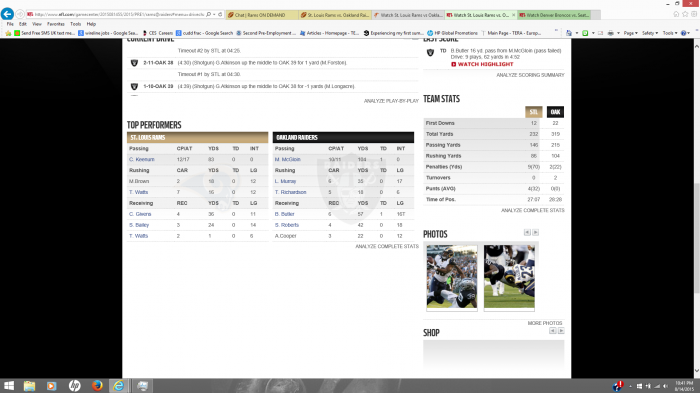This screenshot has height=393, width=700.
Task: Open player link L. Murray
Action: (285, 181)
